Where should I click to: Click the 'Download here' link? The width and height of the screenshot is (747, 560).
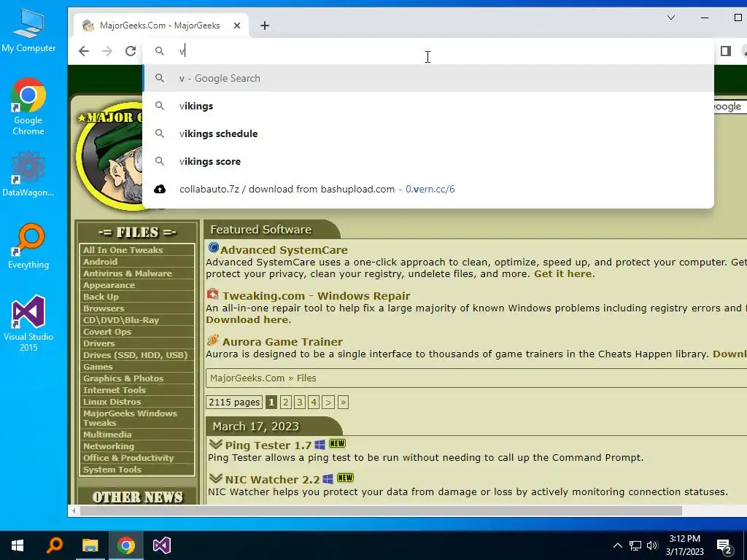(x=247, y=320)
